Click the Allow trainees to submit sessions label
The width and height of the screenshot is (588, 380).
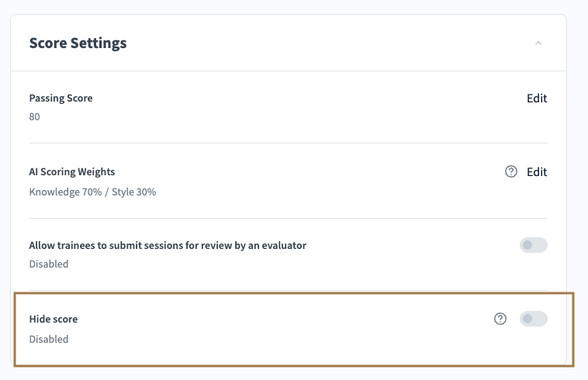(x=168, y=245)
